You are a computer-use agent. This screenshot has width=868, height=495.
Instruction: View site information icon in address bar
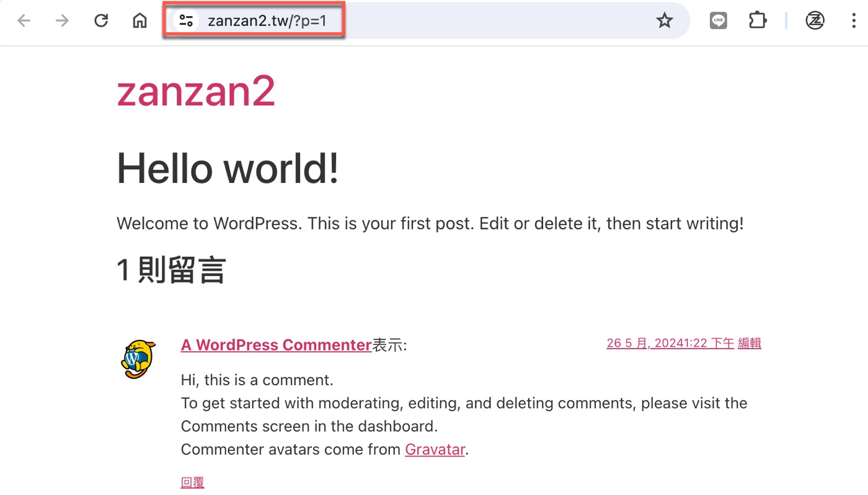[x=186, y=21]
